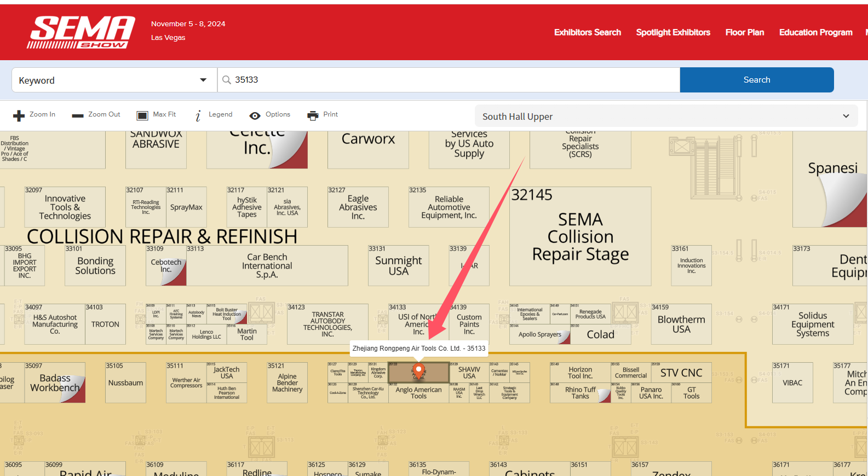Click the Panaro USA Inc. booth
868x476 pixels.
(x=651, y=393)
